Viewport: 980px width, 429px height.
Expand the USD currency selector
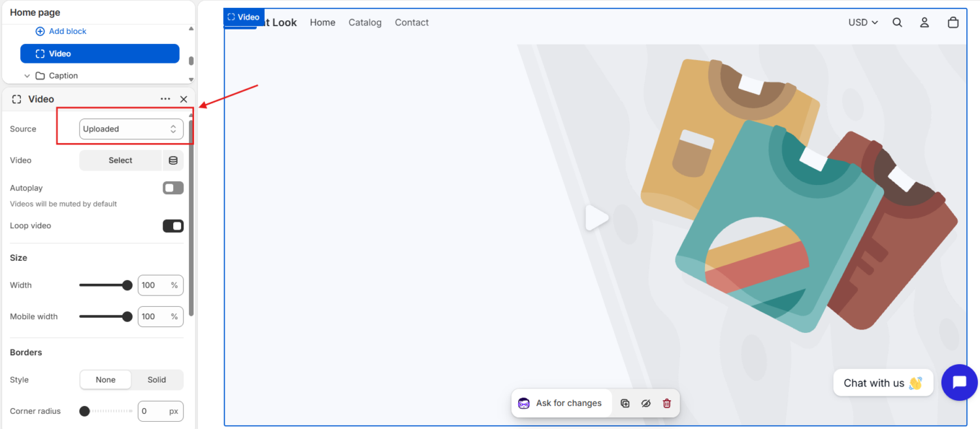(863, 22)
